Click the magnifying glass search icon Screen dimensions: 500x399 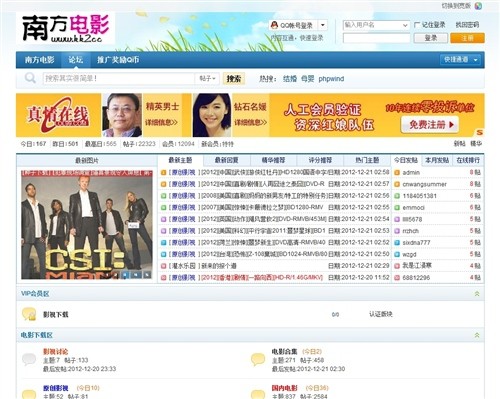pyautogui.click(x=30, y=78)
